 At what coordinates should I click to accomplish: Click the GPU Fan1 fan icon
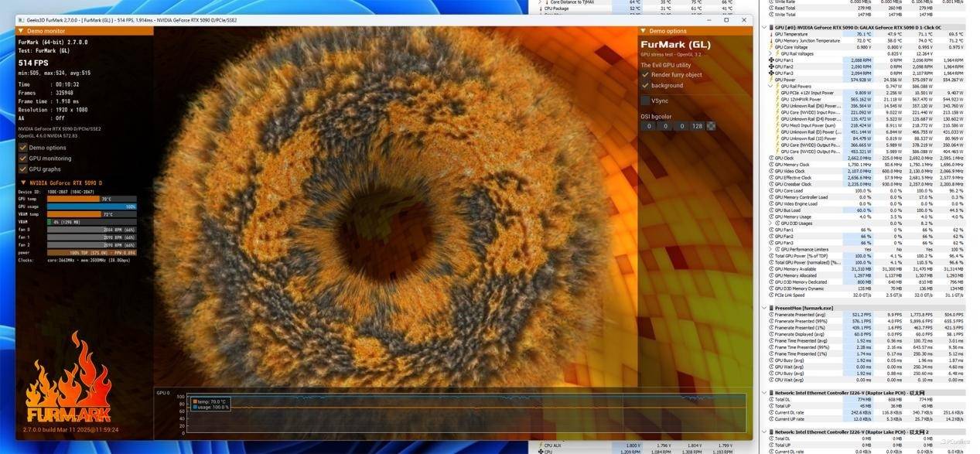771,60
